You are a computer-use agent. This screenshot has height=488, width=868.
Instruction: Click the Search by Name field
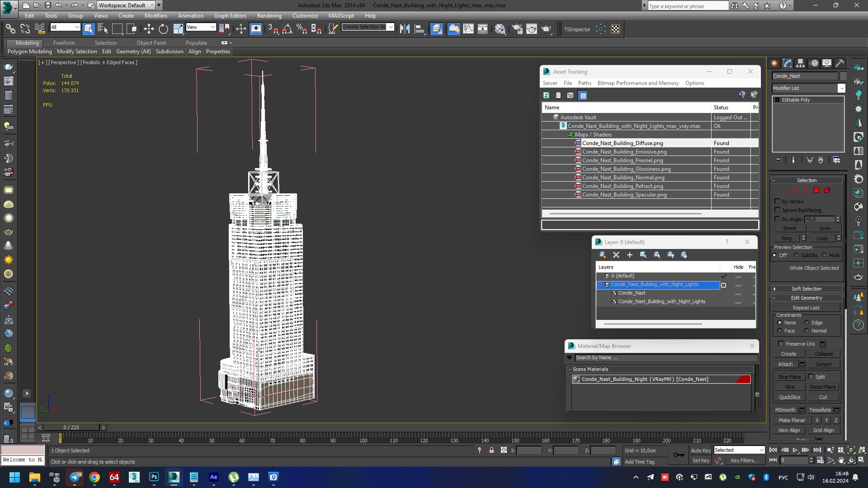pos(665,357)
